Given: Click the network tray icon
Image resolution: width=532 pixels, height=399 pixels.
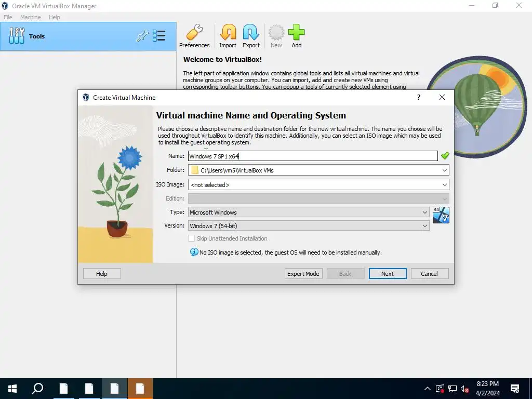Looking at the screenshot, I should (453, 389).
